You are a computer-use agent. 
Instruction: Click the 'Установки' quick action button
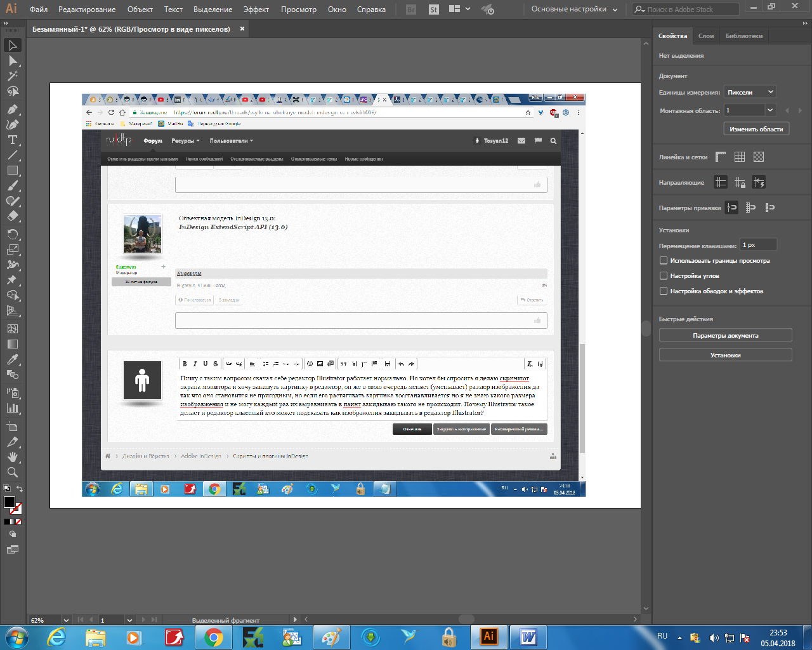[726, 355]
